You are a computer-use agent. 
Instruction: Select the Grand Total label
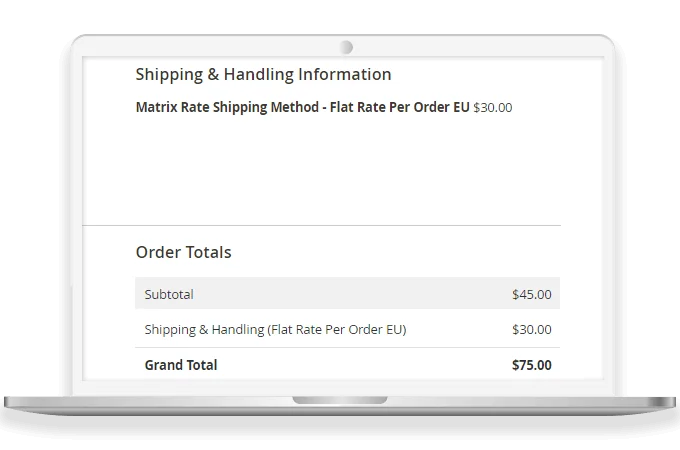181,365
